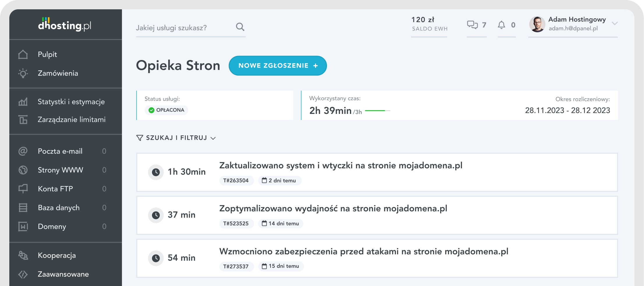Expand the Szukaj i filtruj panel
This screenshot has height=286, width=644.
point(176,138)
